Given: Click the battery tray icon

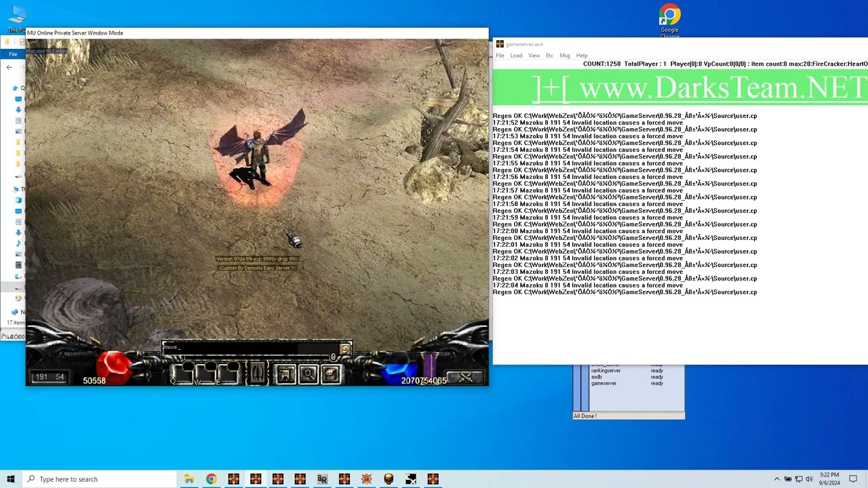Looking at the screenshot, I should [788, 479].
